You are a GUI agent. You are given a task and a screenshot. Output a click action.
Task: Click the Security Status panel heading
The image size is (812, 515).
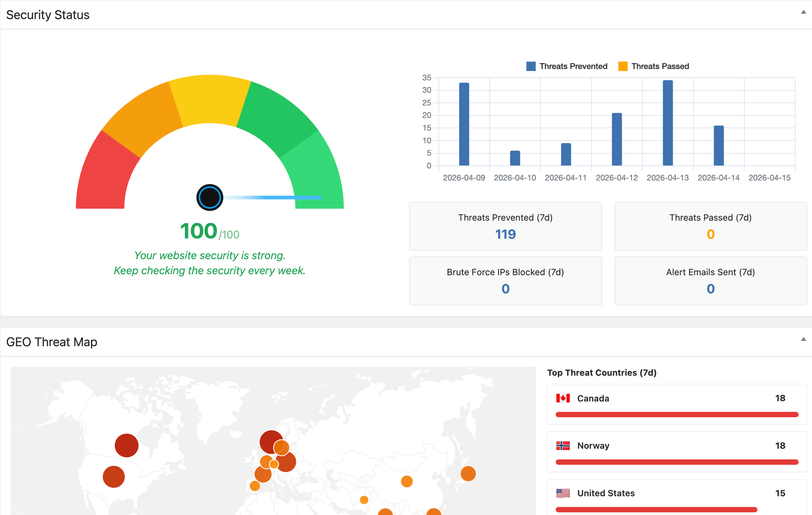[x=48, y=15]
